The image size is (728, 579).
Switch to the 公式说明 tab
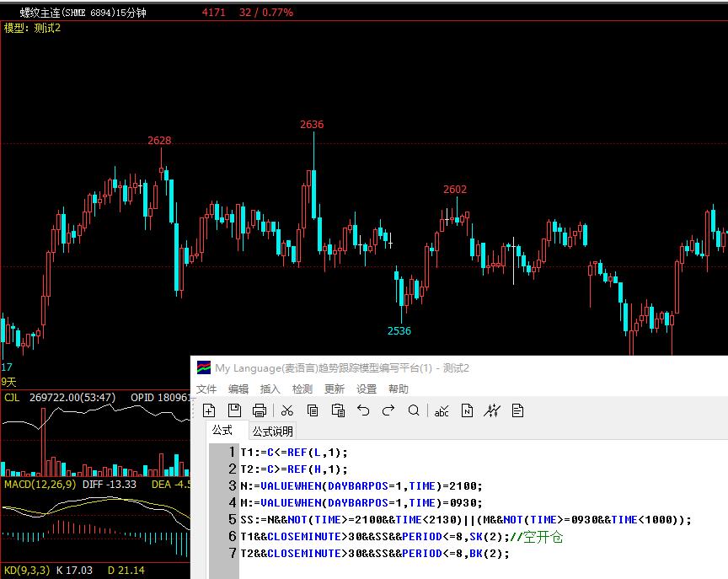click(273, 432)
